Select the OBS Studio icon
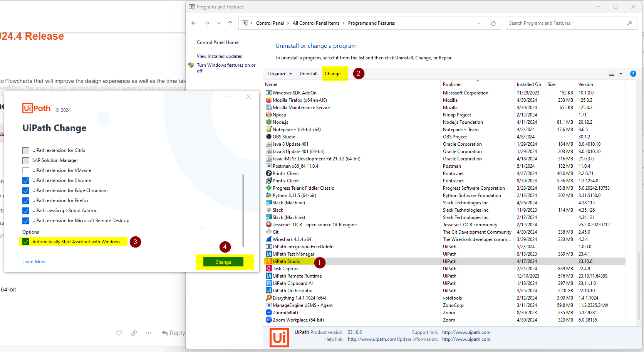The height and width of the screenshot is (352, 644). [x=268, y=137]
